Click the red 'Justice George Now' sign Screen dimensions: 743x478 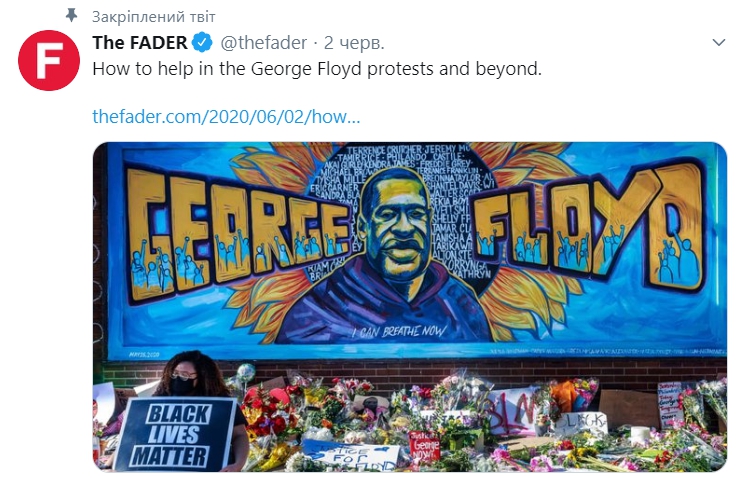(x=424, y=446)
